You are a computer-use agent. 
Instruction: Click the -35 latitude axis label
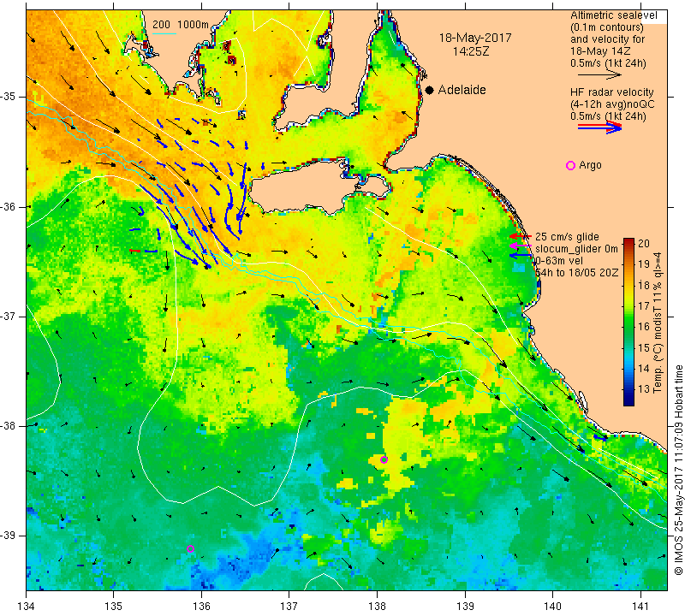9,97
